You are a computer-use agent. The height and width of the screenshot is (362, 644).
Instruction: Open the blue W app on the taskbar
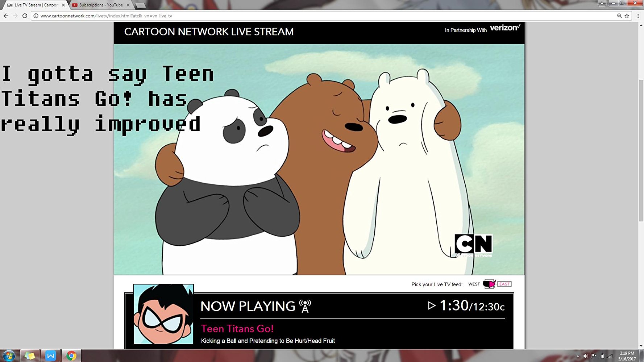pyautogui.click(x=50, y=356)
